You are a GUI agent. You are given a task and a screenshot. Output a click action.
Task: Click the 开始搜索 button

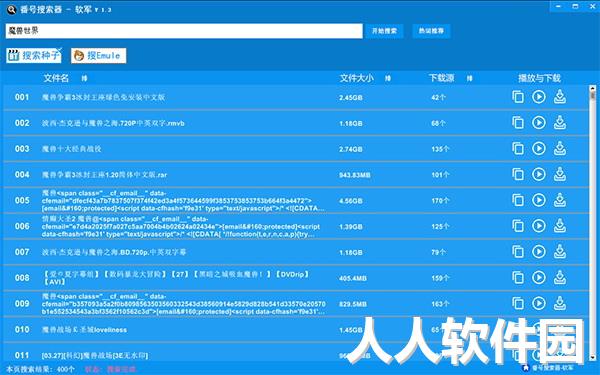click(x=384, y=31)
